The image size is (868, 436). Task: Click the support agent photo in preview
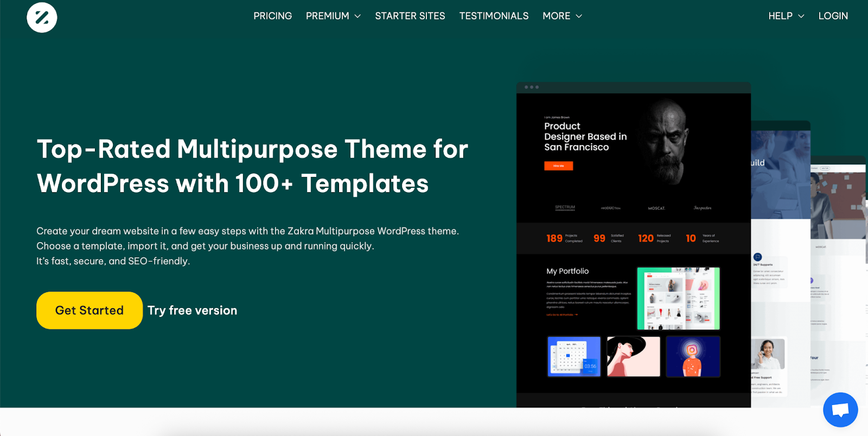point(768,353)
